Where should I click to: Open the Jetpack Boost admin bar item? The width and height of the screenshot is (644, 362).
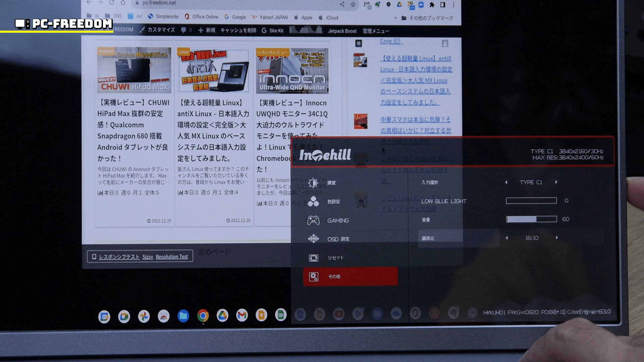point(342,31)
